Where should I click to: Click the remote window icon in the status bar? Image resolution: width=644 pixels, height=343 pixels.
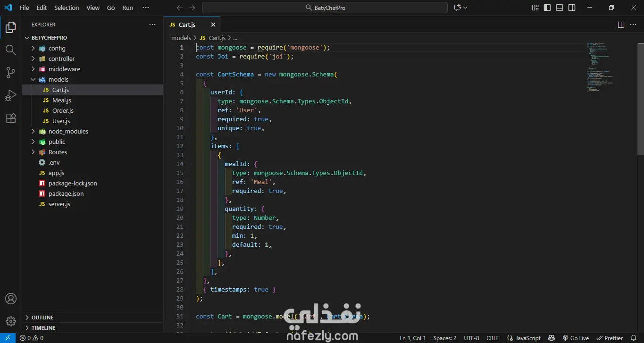pyautogui.click(x=8, y=338)
